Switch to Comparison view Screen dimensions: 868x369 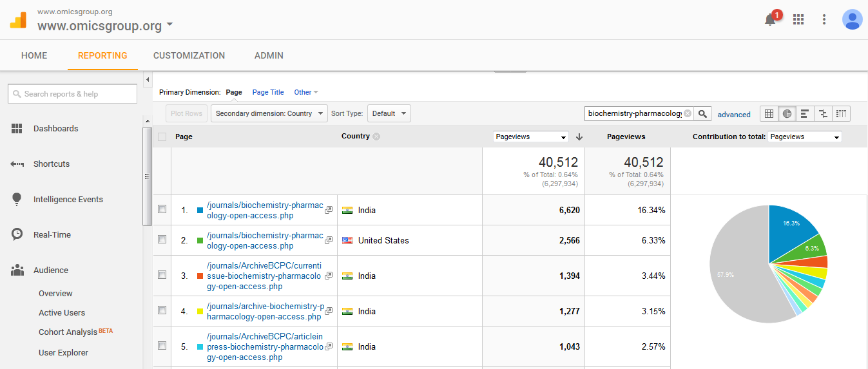tap(823, 114)
